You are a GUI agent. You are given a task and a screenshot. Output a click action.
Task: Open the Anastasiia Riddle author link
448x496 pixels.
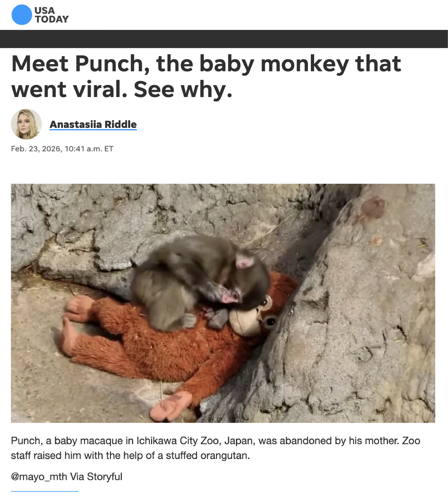coord(93,125)
